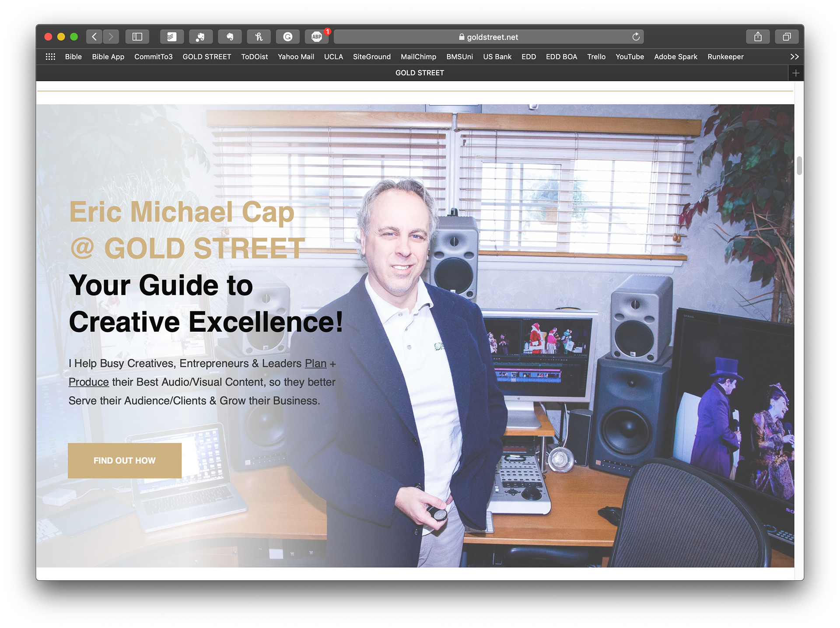Click the goldstreet.net address bar

[488, 37]
